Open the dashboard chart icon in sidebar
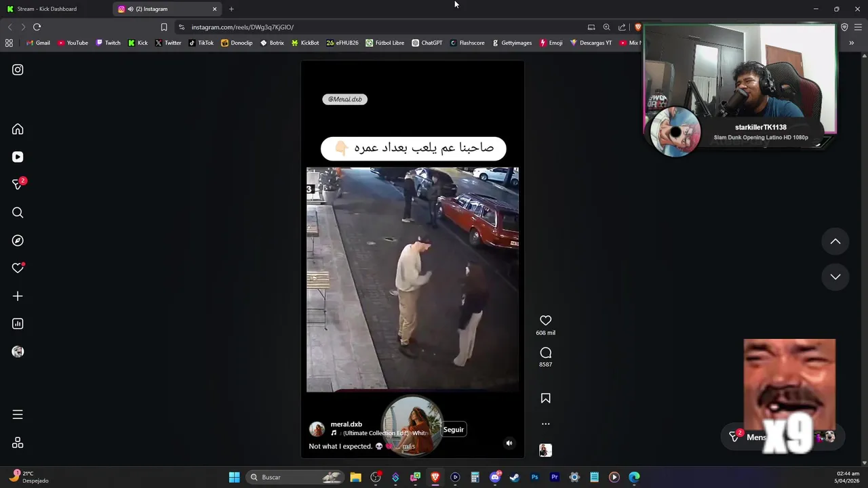 [18, 324]
